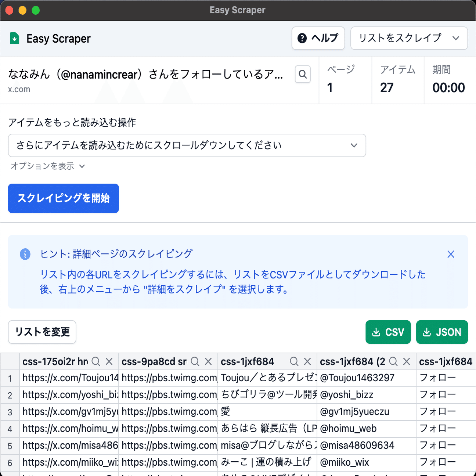Download the list as CSV

(388, 332)
